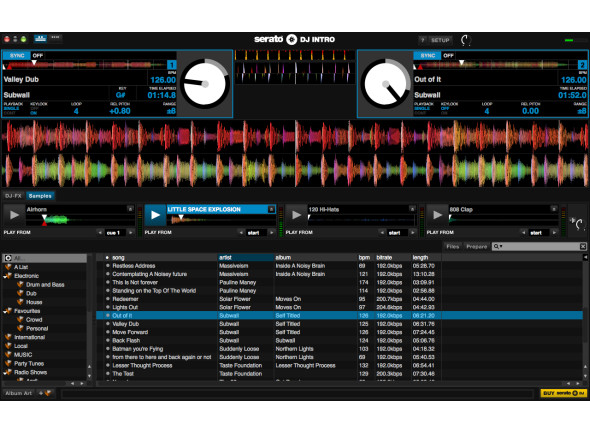Turn sync OFF on deck 1

pos(38,55)
